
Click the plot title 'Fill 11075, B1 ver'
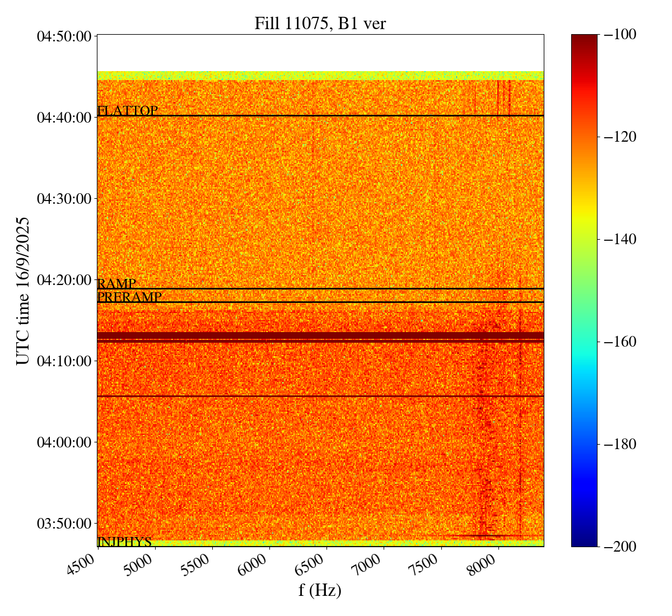click(320, 24)
